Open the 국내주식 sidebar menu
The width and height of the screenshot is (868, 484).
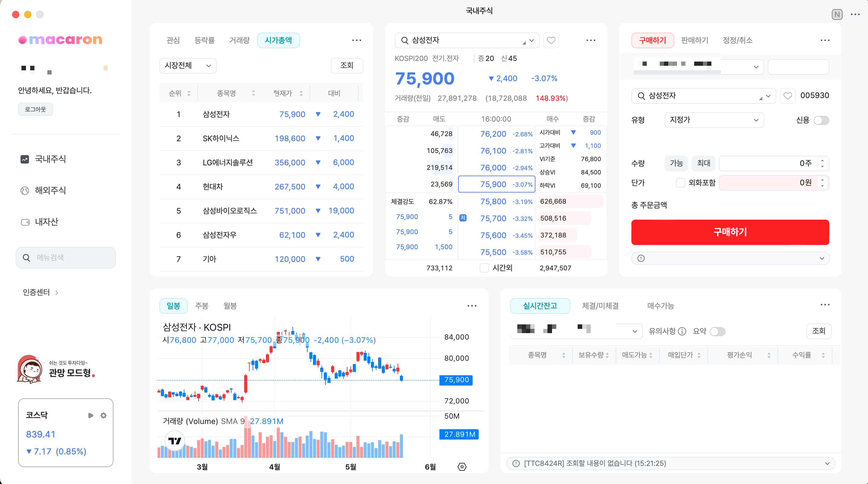click(43, 159)
